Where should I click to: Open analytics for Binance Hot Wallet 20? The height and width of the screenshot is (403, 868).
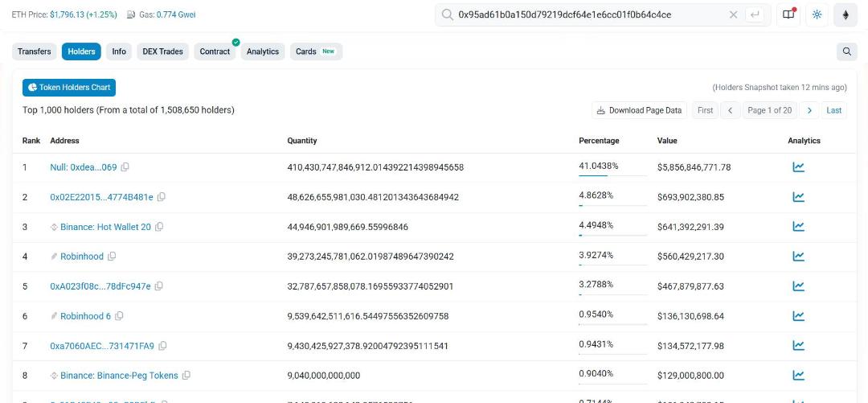(798, 226)
